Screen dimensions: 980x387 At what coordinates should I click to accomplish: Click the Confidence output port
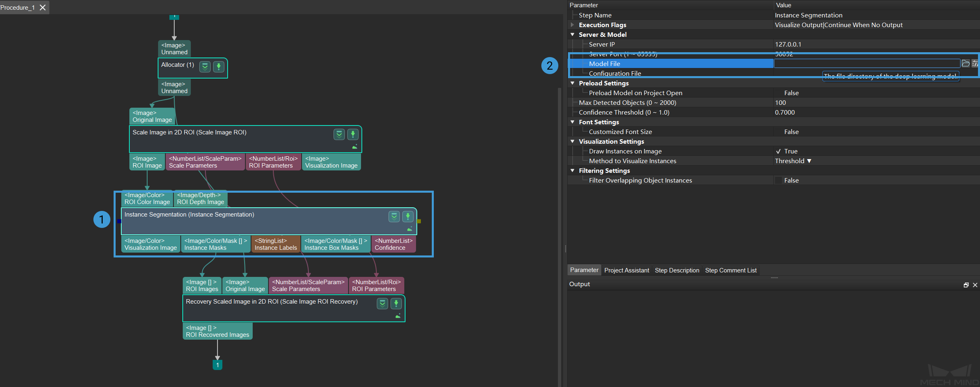point(393,244)
